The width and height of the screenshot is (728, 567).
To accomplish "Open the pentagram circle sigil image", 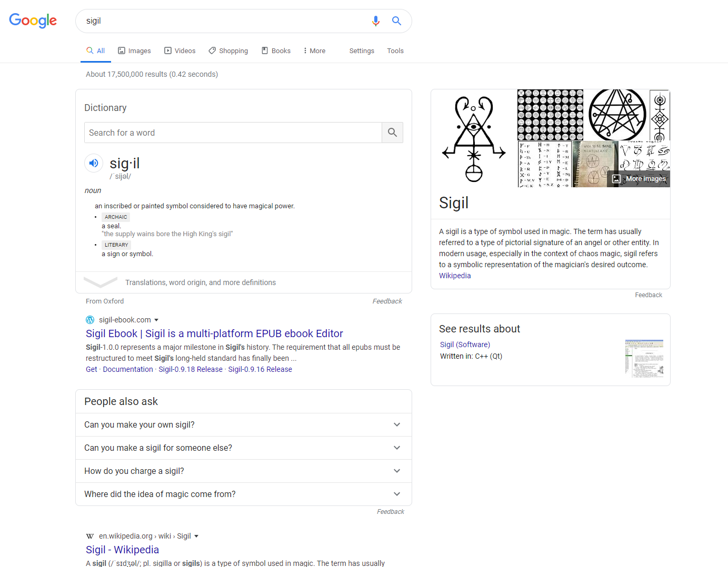I will [x=617, y=115].
